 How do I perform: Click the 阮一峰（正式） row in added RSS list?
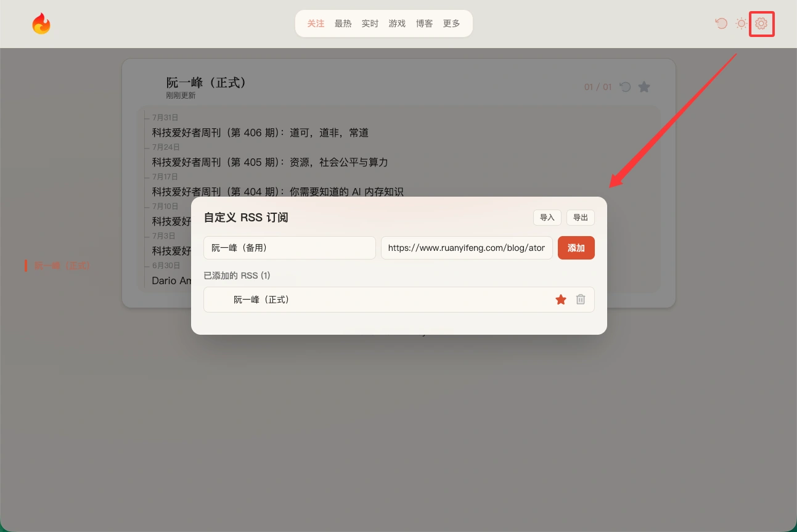click(x=399, y=300)
